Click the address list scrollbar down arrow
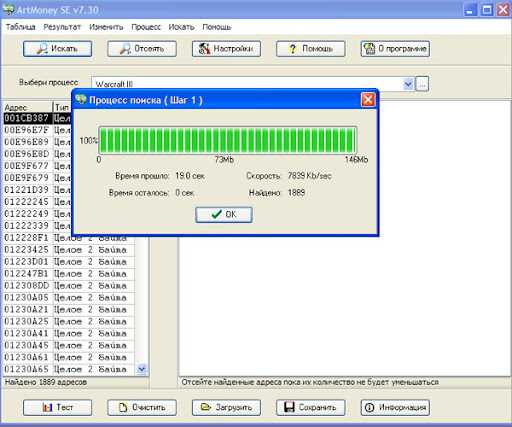This screenshot has width=512, height=427. (x=142, y=369)
